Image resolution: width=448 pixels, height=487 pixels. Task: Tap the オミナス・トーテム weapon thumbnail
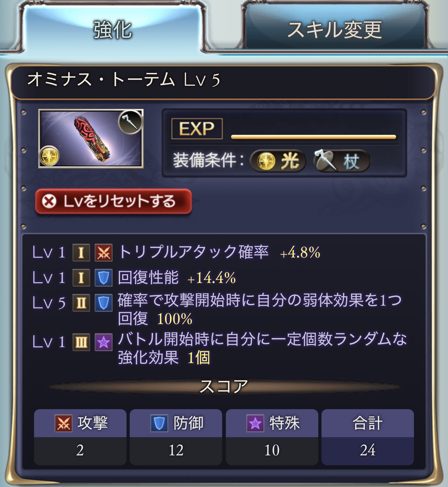click(91, 138)
